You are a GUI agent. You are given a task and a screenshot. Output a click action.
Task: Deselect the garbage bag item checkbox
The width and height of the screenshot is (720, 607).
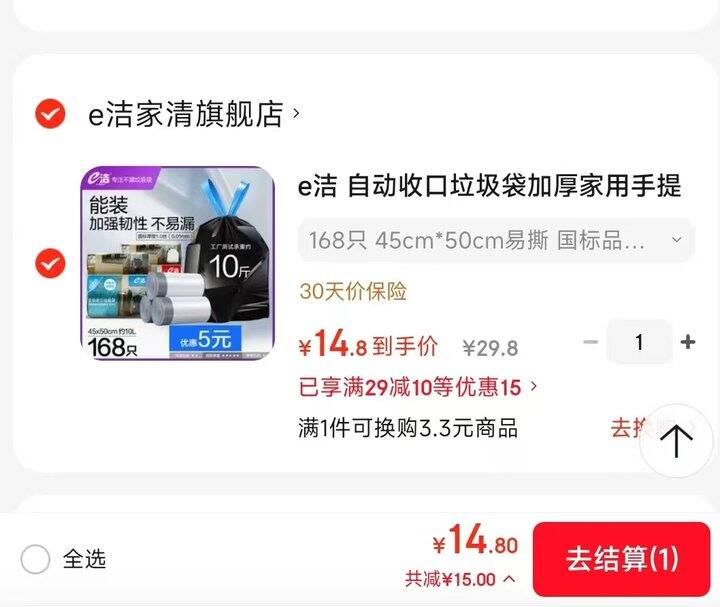coord(50,263)
